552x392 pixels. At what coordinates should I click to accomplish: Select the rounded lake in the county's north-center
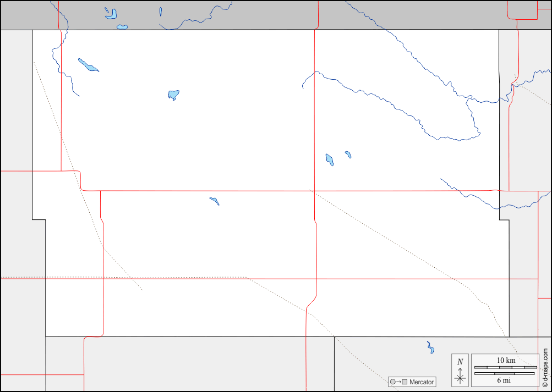point(173,95)
